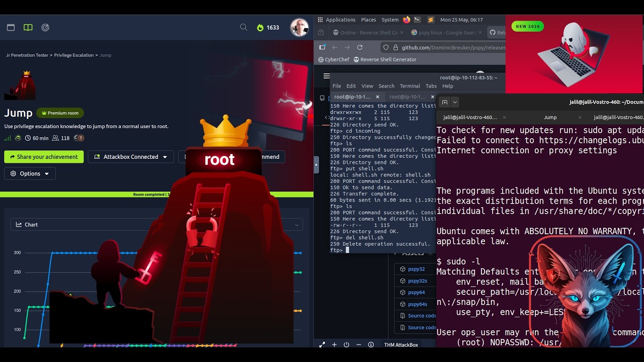This screenshot has width=644, height=362.
Task: Open the terminal Tabs menu
Action: [x=431, y=86]
